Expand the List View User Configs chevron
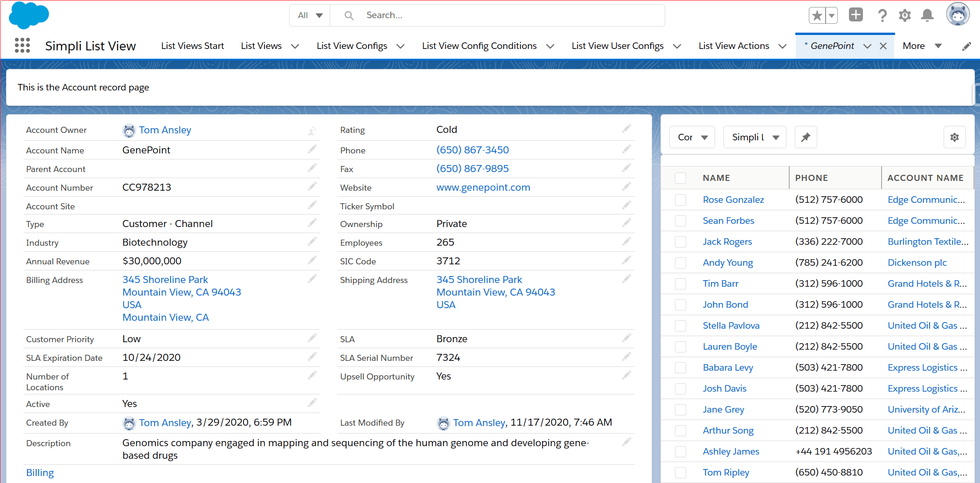 (x=677, y=46)
